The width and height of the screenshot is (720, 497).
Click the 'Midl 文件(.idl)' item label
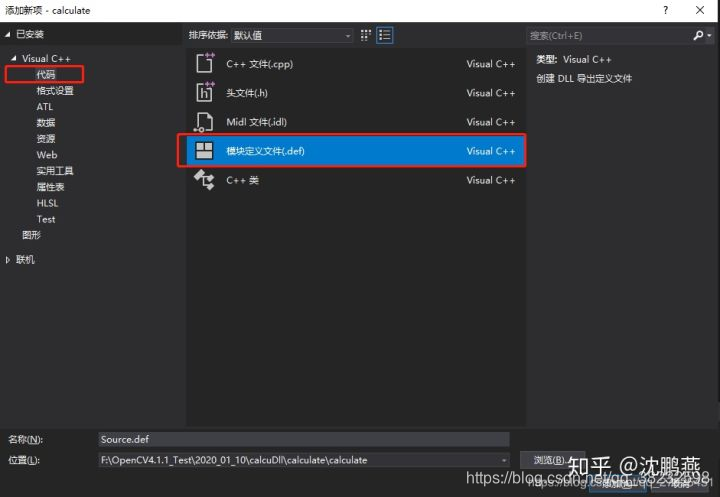[256, 122]
